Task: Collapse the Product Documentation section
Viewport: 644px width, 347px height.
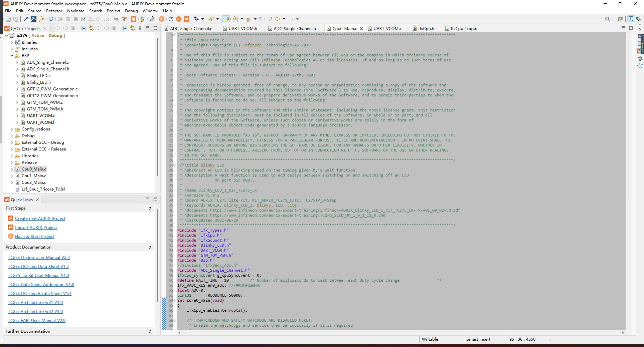Action: (150, 247)
